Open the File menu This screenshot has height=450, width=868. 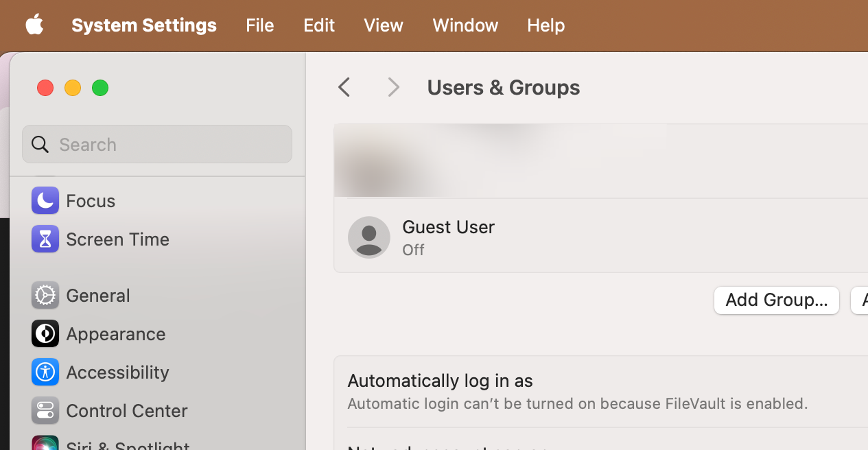260,25
